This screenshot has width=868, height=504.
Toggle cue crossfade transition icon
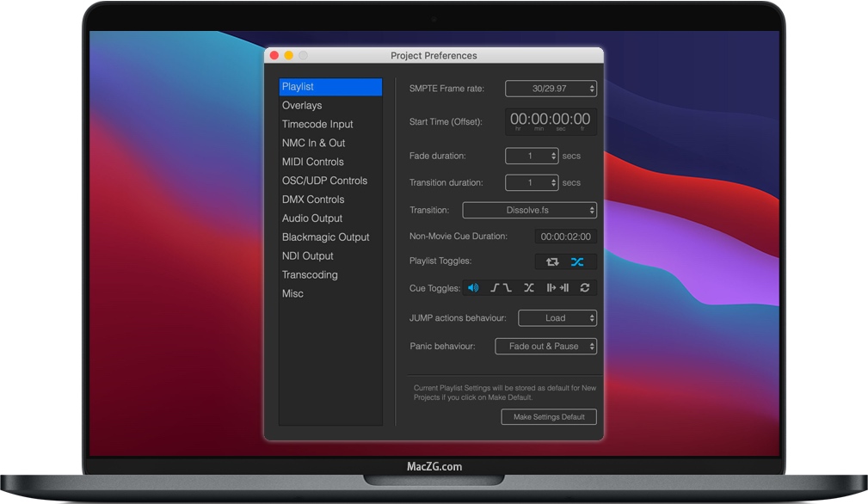click(529, 288)
